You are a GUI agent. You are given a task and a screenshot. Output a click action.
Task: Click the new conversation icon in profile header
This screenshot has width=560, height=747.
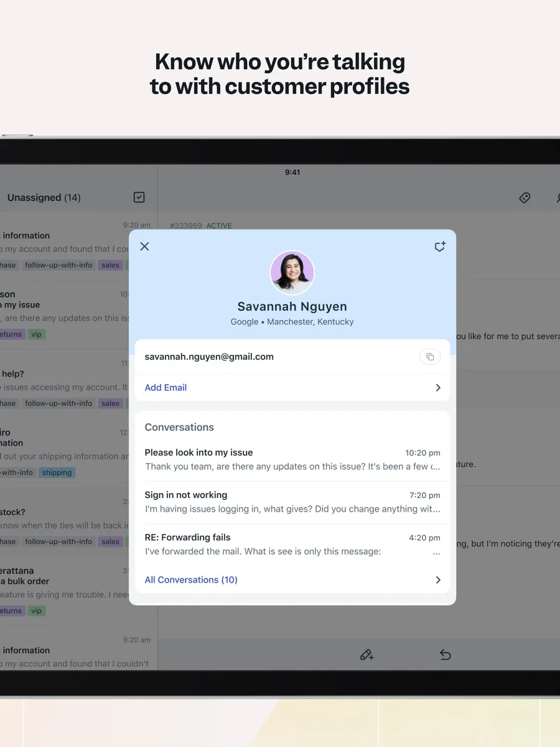[440, 247]
